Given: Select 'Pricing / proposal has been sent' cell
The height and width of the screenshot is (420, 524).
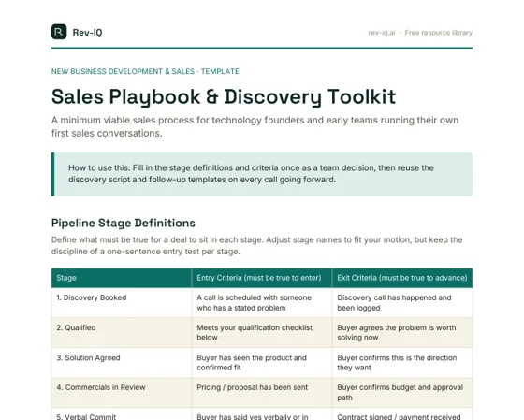Looking at the screenshot, I should point(262,393).
